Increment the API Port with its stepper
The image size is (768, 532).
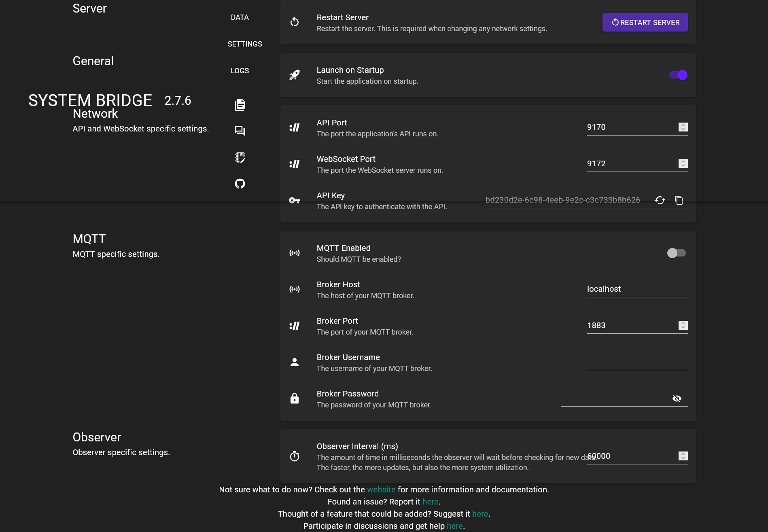pyautogui.click(x=682, y=125)
